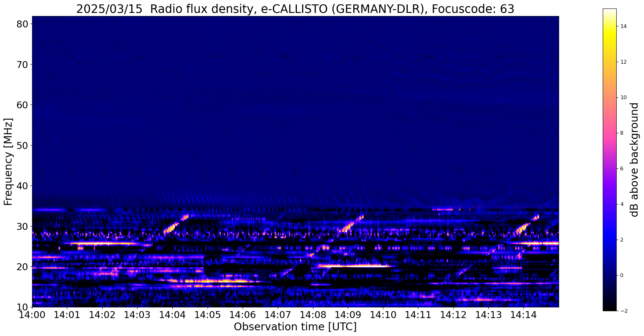Click the plot title with e-CALLISTO GERMANY-DLR
The width and height of the screenshot is (644, 336).
[x=295, y=9]
